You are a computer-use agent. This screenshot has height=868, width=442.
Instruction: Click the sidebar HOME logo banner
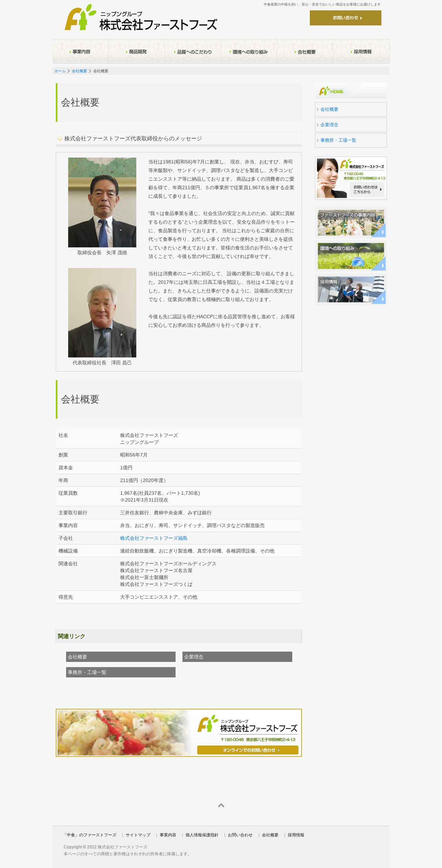coord(351,91)
